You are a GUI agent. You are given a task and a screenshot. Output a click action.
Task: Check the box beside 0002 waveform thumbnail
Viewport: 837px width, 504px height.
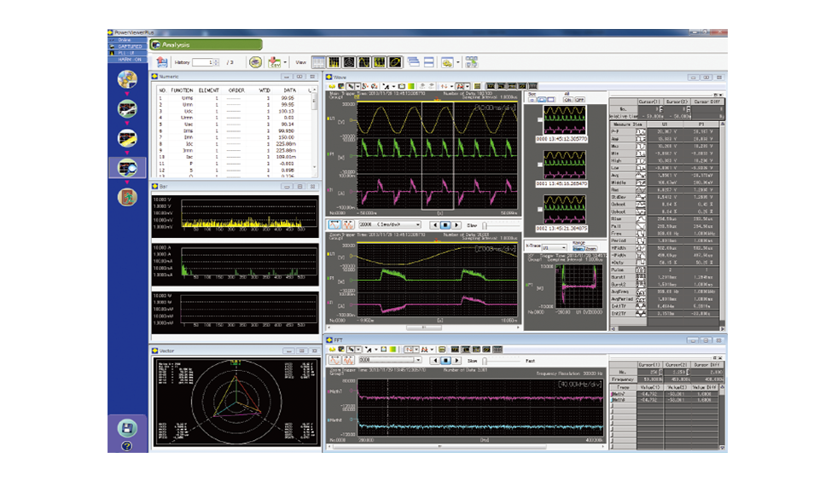(540, 209)
